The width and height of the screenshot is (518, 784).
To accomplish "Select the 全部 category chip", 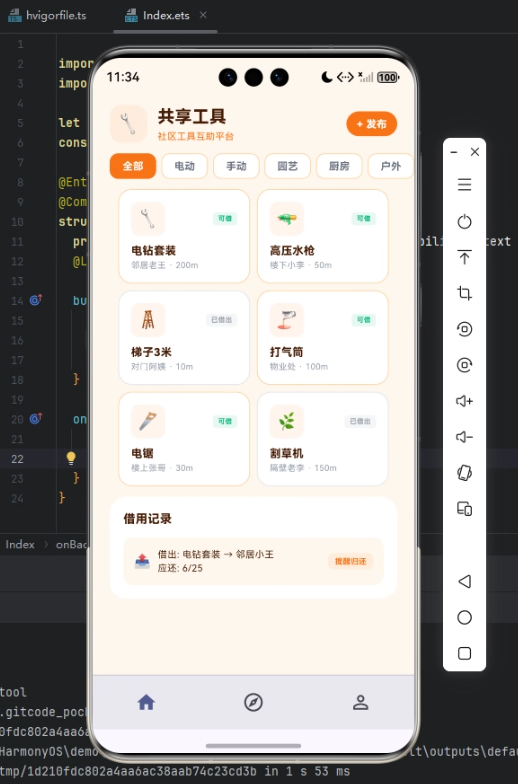I will click(133, 166).
